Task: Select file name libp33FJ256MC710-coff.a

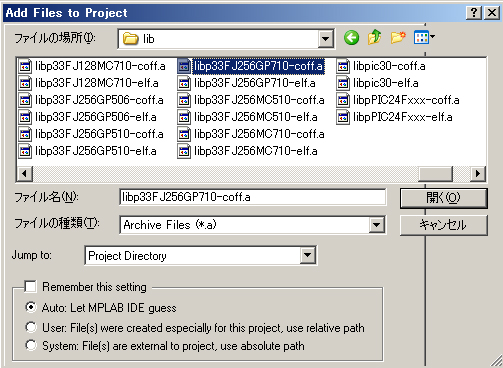Action: [259, 134]
